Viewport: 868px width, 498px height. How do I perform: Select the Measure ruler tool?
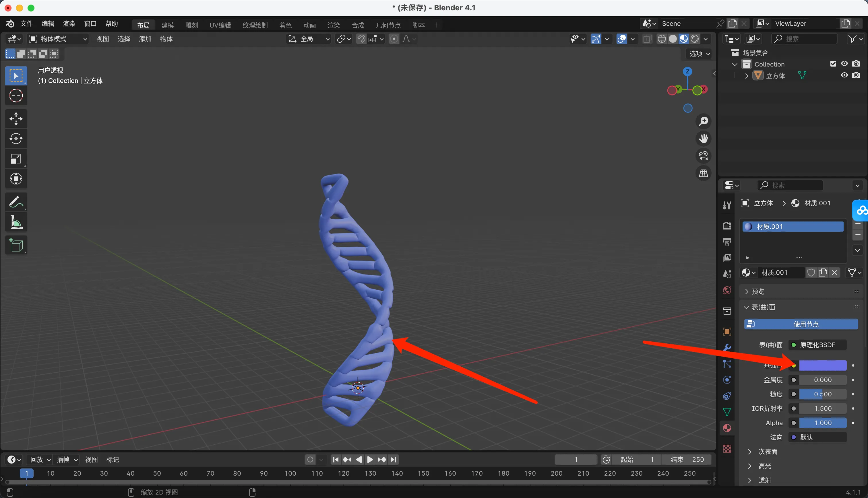(x=16, y=222)
